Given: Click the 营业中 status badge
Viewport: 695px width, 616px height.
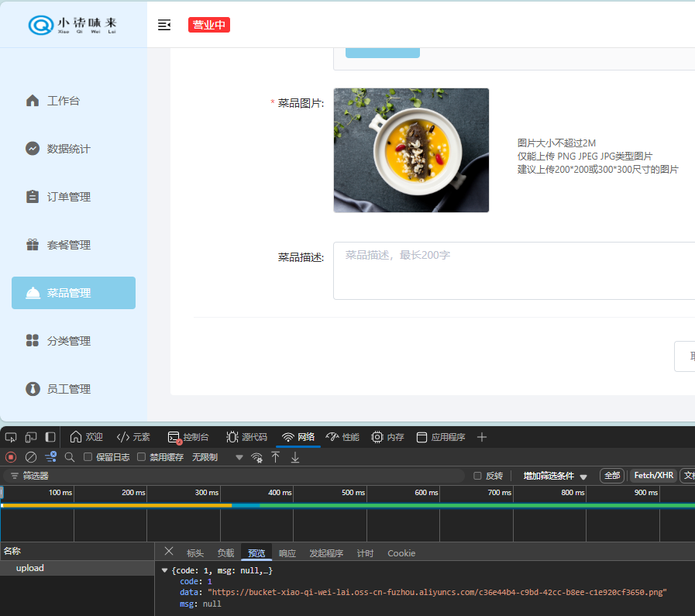Looking at the screenshot, I should click(209, 25).
